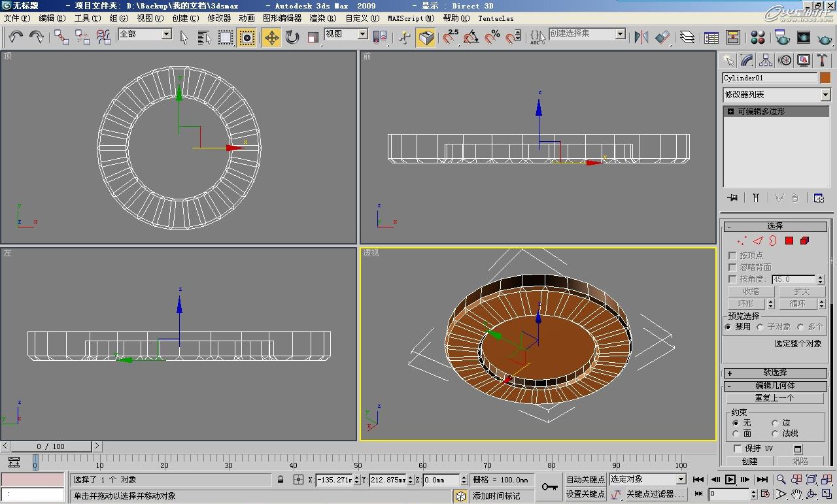Select the 法线 constraint radio button
The width and height of the screenshot is (837, 504).
pyautogui.click(x=775, y=433)
